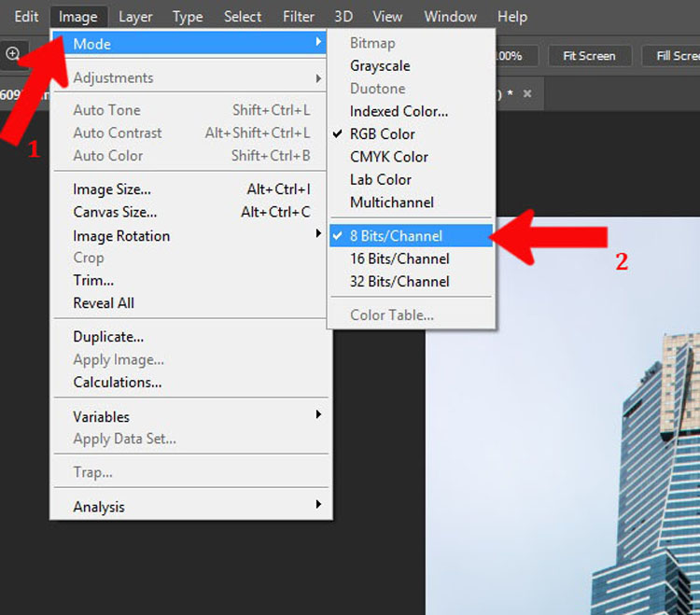
Task: Close the document tab with the x icon
Action: [527, 93]
